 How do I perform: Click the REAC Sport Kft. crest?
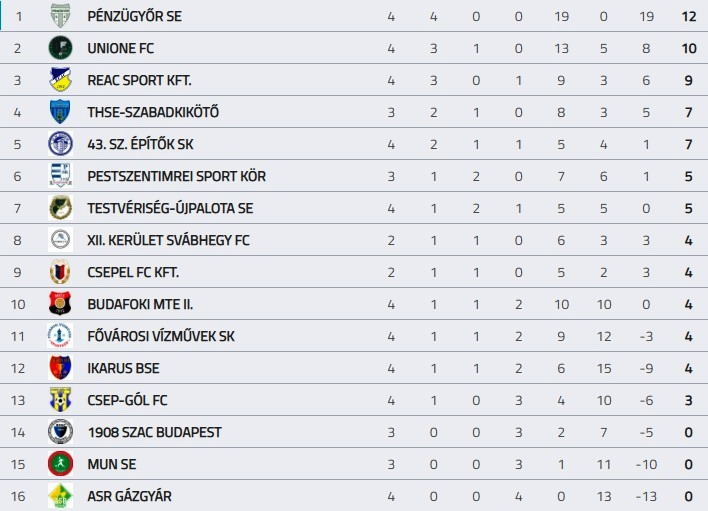(x=61, y=80)
